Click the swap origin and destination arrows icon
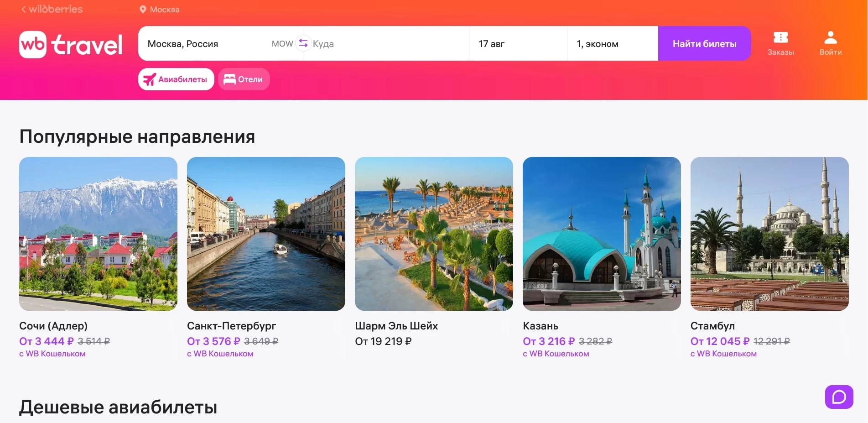 (x=302, y=43)
